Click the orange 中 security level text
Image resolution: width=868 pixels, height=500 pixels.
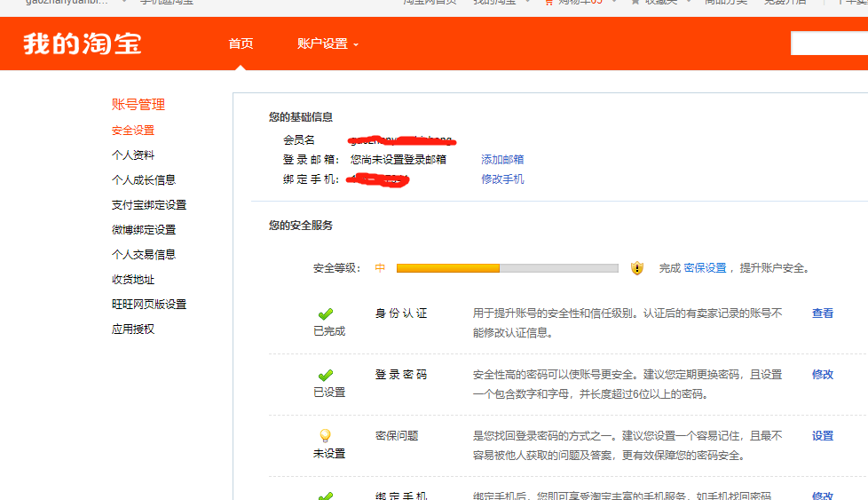click(380, 268)
